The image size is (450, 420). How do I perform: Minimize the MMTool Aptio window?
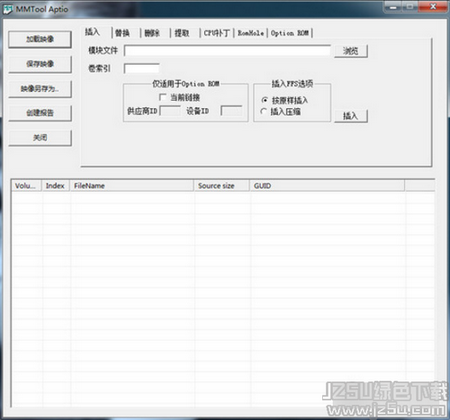click(393, 7)
